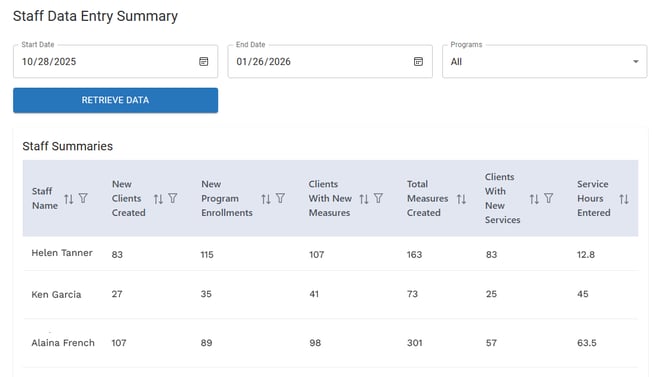Sort by Total Measures Created
Screen dimensions: 670x377
[461, 199]
